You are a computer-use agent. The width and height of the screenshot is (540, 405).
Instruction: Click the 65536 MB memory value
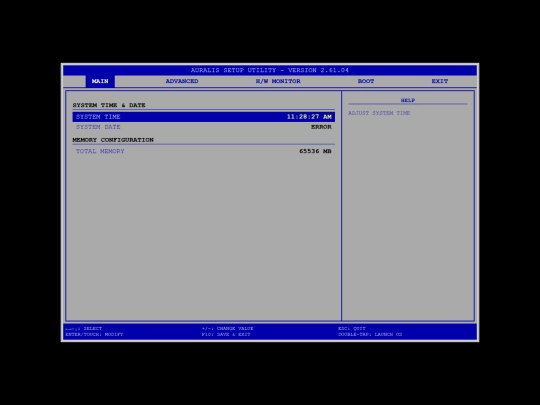315,151
